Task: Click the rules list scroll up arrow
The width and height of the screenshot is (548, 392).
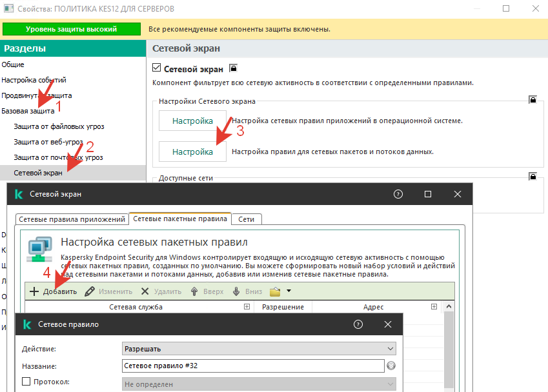Action: [x=449, y=306]
